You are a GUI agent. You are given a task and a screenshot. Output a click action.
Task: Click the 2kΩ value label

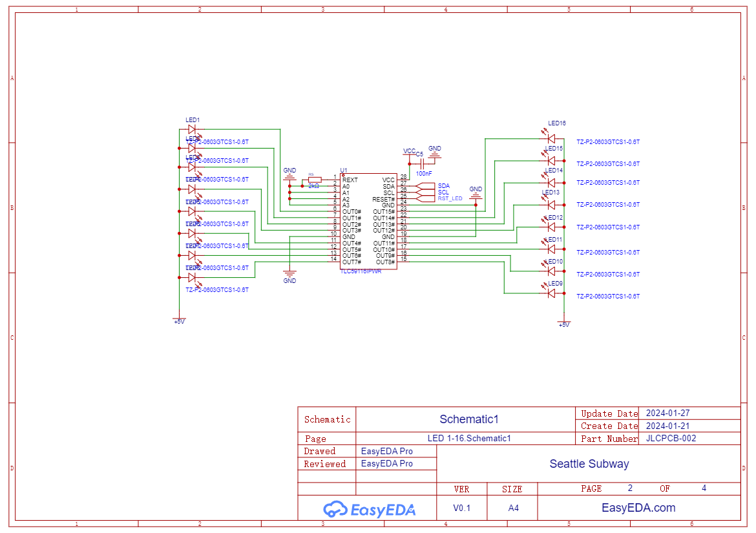(314, 186)
